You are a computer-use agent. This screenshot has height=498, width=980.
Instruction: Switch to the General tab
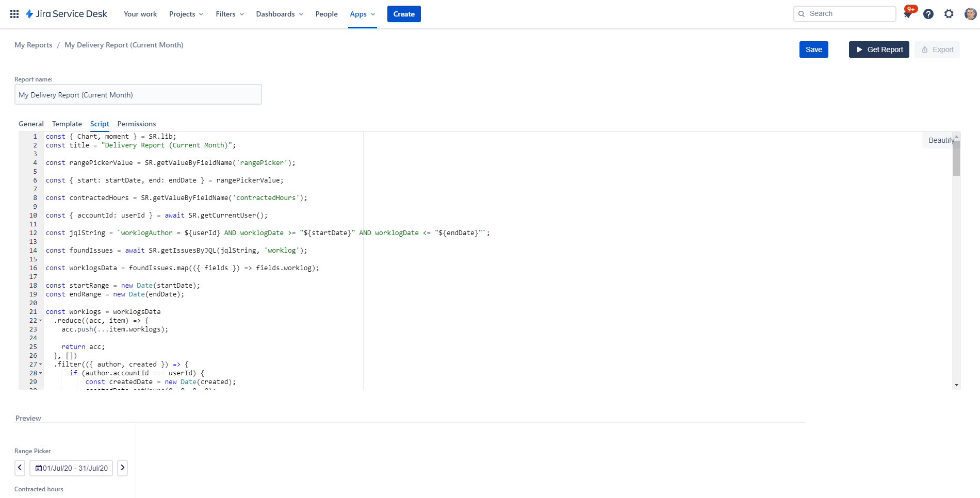tap(31, 124)
